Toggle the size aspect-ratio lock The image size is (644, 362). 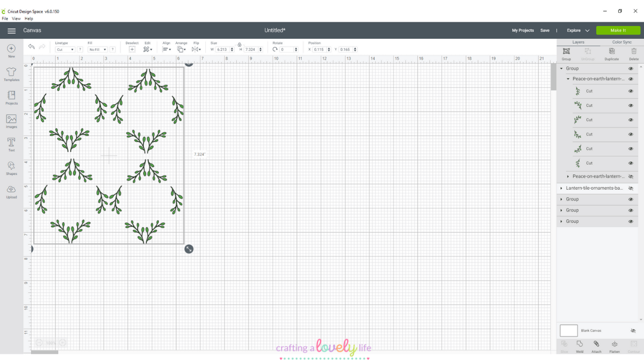(x=239, y=45)
